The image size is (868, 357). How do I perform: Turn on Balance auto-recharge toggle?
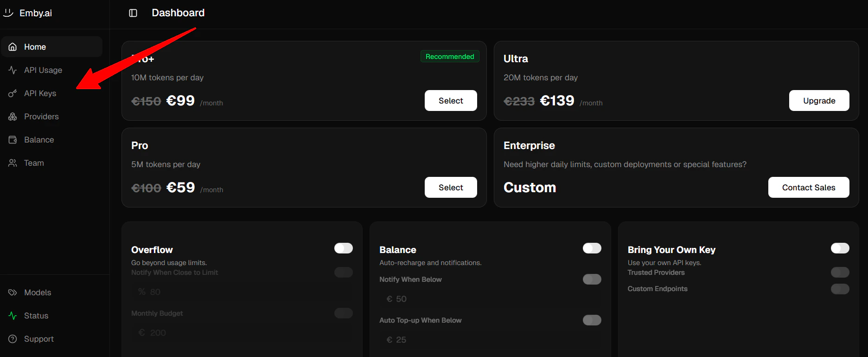[x=592, y=248]
